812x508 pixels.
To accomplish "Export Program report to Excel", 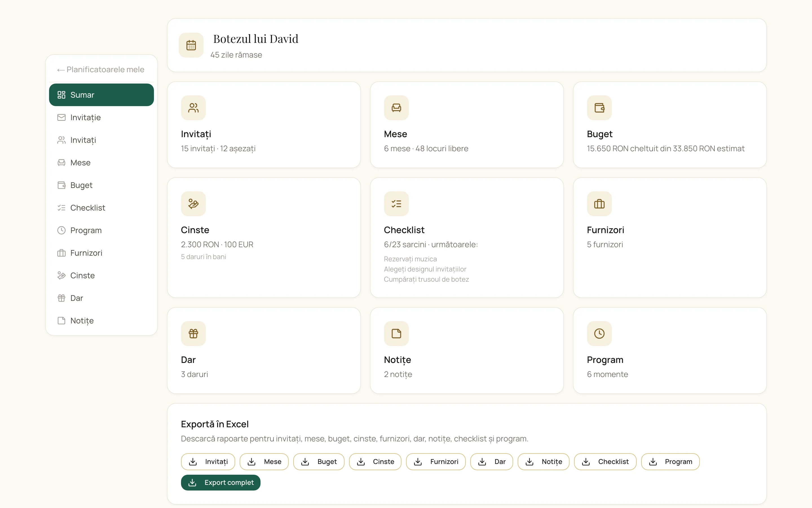I will pyautogui.click(x=670, y=462).
